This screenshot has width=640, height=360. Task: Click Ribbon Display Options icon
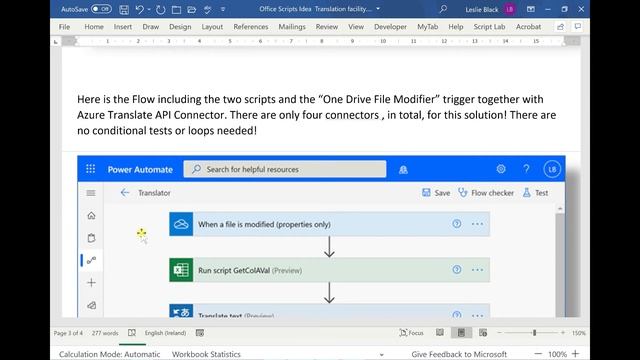[531, 9]
